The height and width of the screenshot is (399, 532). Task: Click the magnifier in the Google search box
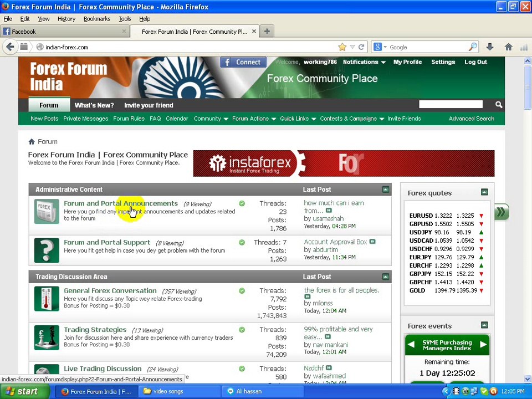[472, 47]
